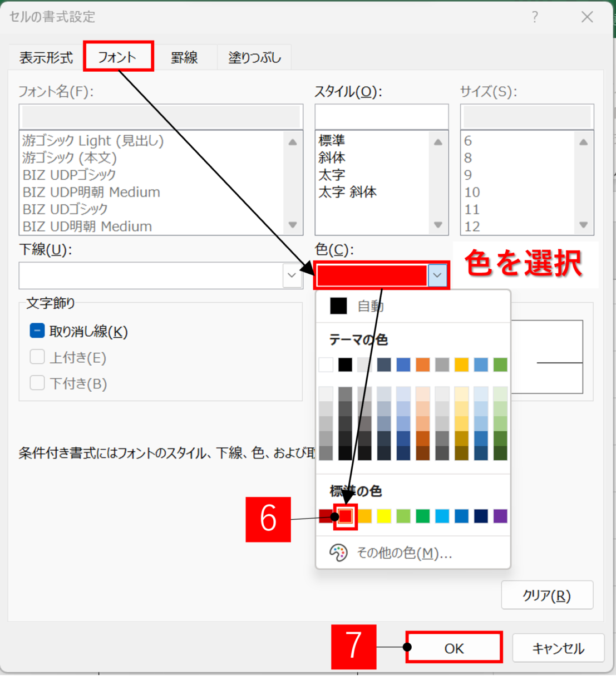616x690 pixels.
Task: Expand the 下線 underline dropdown
Action: click(x=292, y=275)
